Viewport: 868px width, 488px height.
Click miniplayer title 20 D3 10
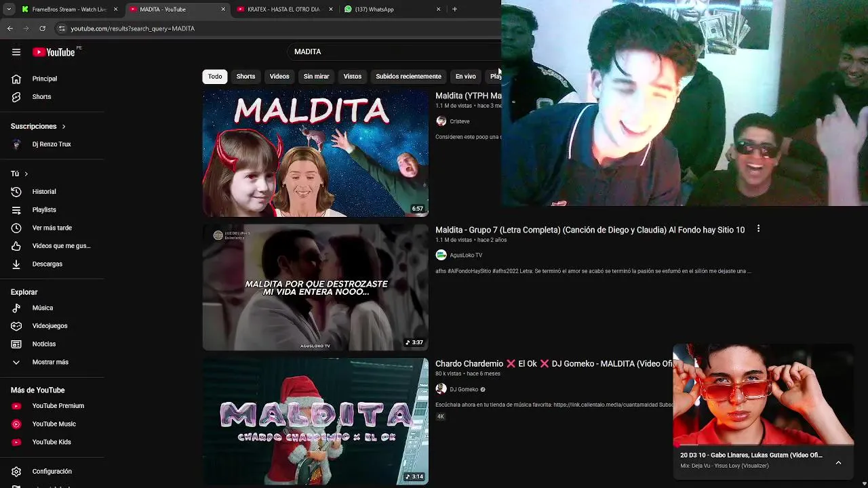click(x=751, y=455)
